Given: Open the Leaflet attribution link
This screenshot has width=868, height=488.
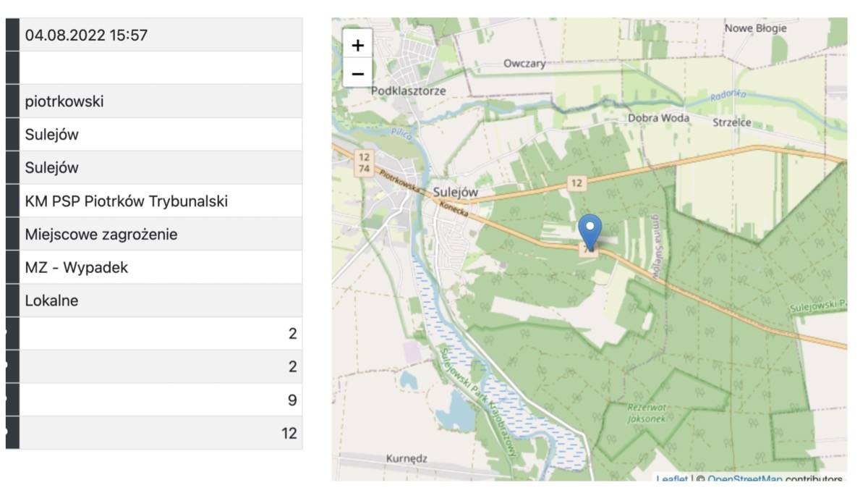Looking at the screenshot, I should pos(672,479).
